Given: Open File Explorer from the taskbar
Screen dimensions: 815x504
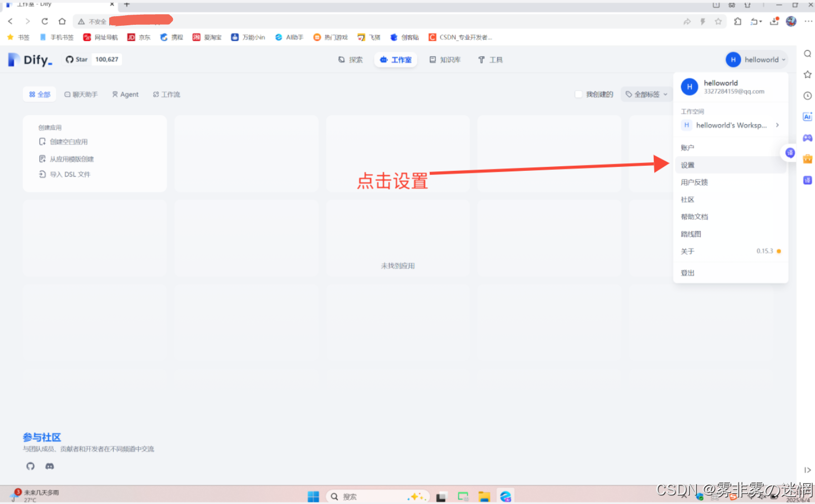Looking at the screenshot, I should 484,496.
